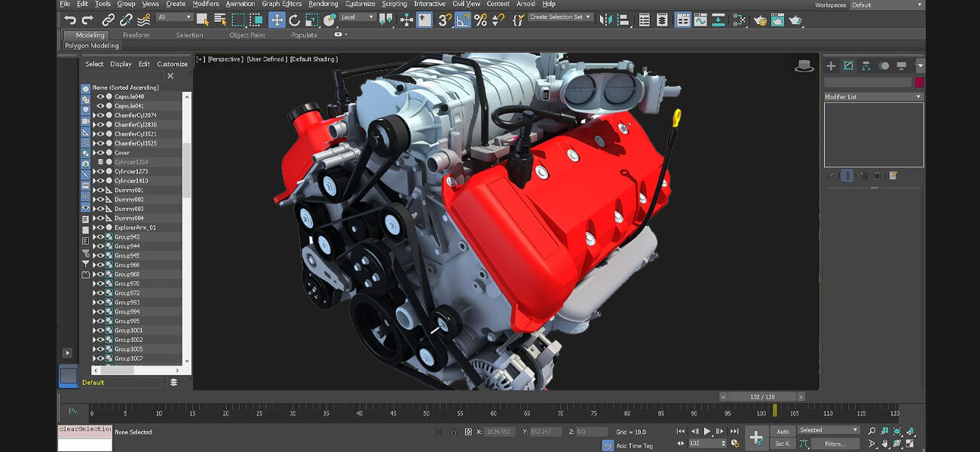Viewport: 980px width, 452px height.
Task: Toggle the Angle Snap button
Action: click(462, 20)
